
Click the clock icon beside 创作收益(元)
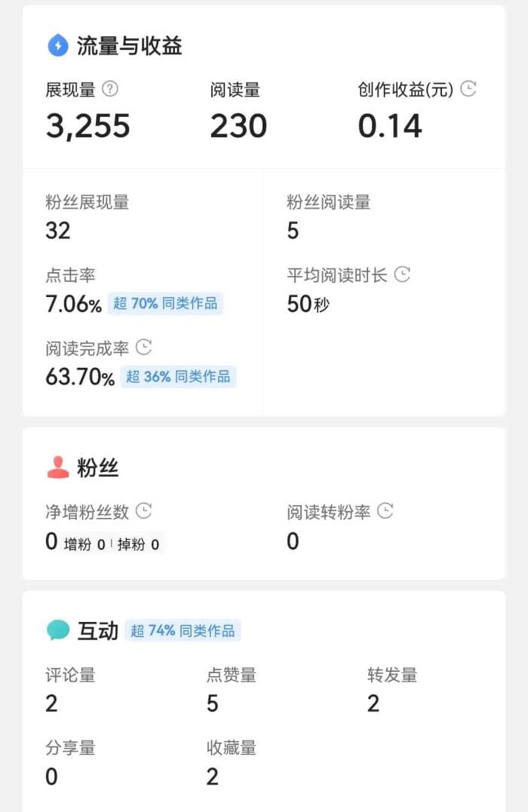[469, 89]
